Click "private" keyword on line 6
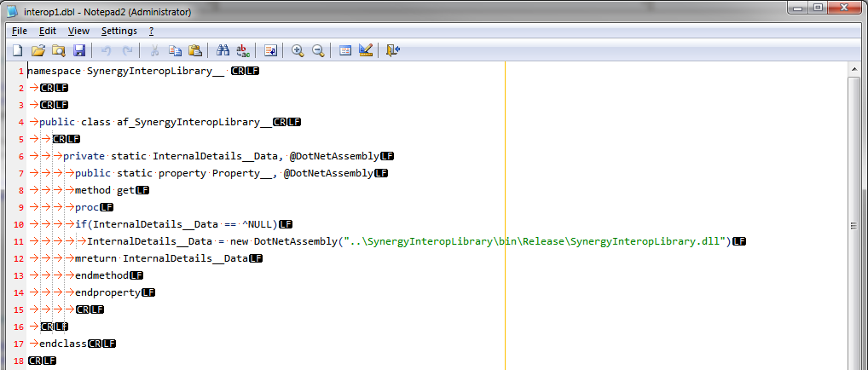The width and height of the screenshot is (868, 370). pyautogui.click(x=84, y=156)
